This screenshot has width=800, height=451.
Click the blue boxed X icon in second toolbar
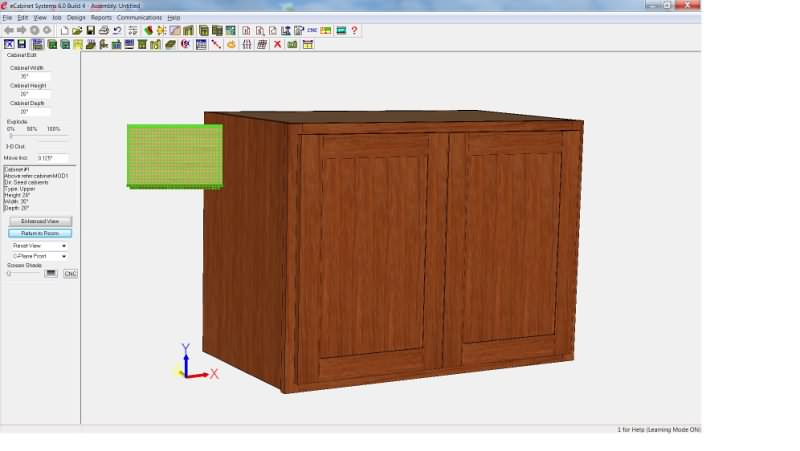9,44
